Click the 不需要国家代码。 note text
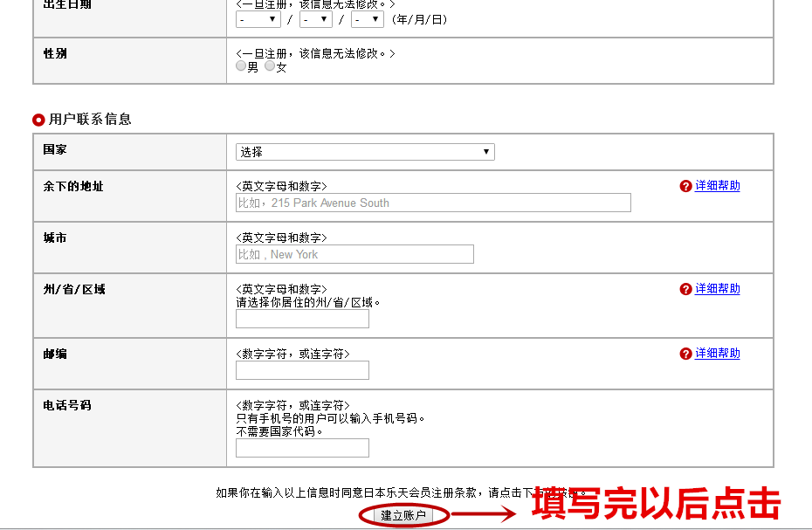812x530 pixels. [279, 431]
